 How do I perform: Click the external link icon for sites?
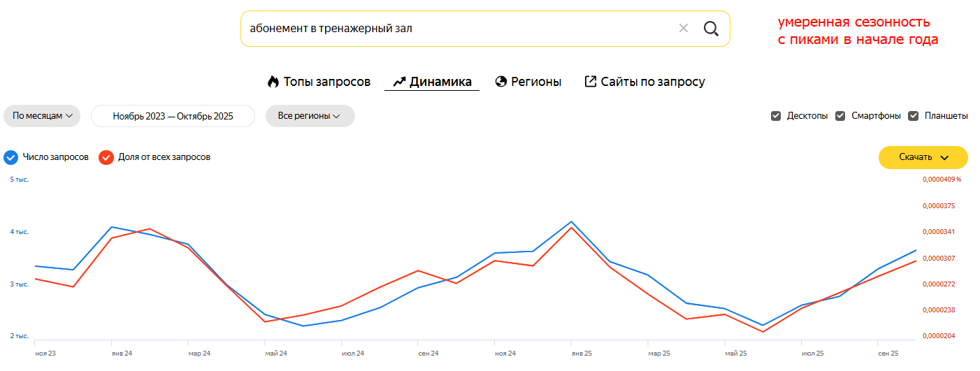[590, 82]
